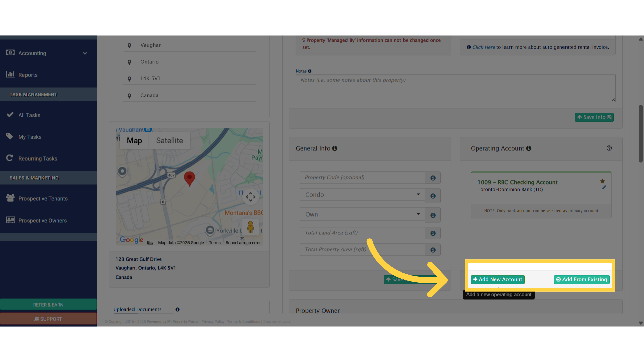Click info icon next to Total Land Area
The image size is (644, 362).
pos(433,233)
